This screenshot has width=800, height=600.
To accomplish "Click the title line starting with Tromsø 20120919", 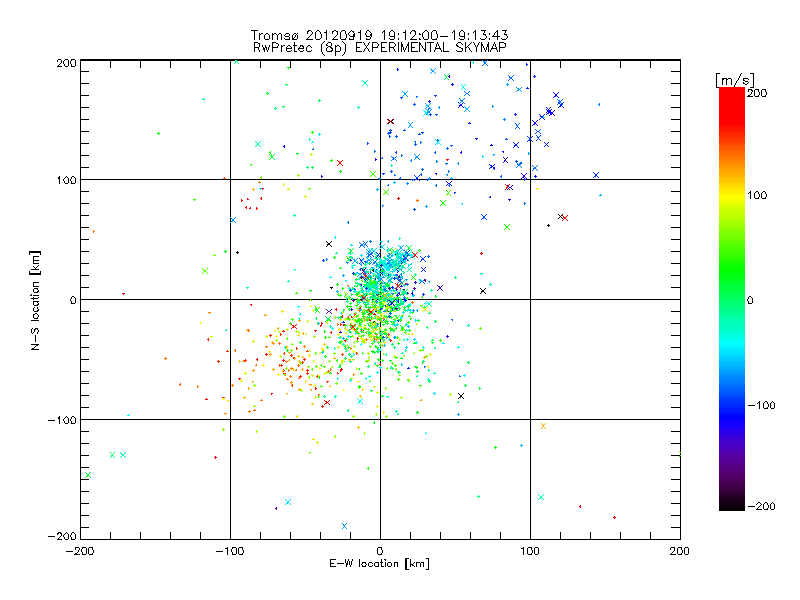I will pyautogui.click(x=379, y=35).
